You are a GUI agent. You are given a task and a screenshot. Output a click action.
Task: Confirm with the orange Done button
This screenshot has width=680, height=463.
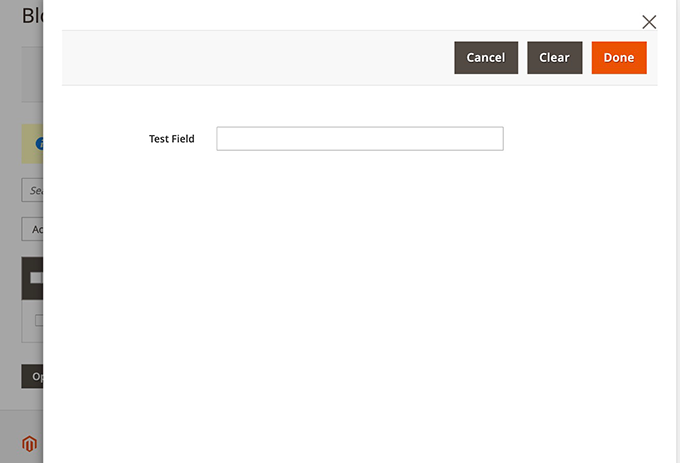click(x=619, y=58)
